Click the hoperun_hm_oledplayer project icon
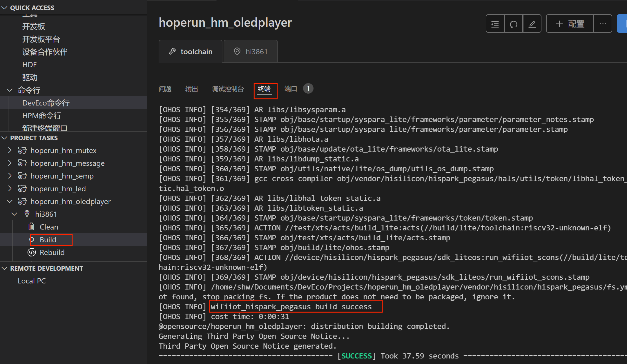This screenshot has height=364, width=627. click(x=22, y=201)
